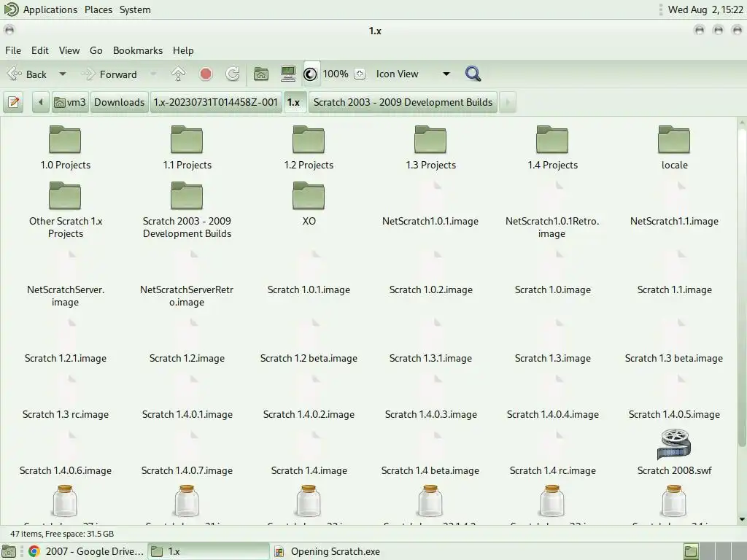Go to Home folder icon
Screen dimensions: 747x560
260,74
